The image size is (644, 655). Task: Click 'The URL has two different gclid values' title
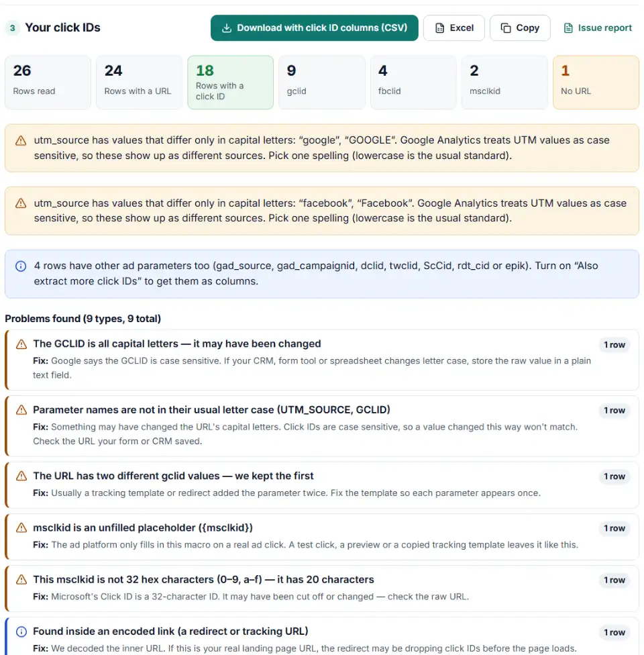point(173,476)
